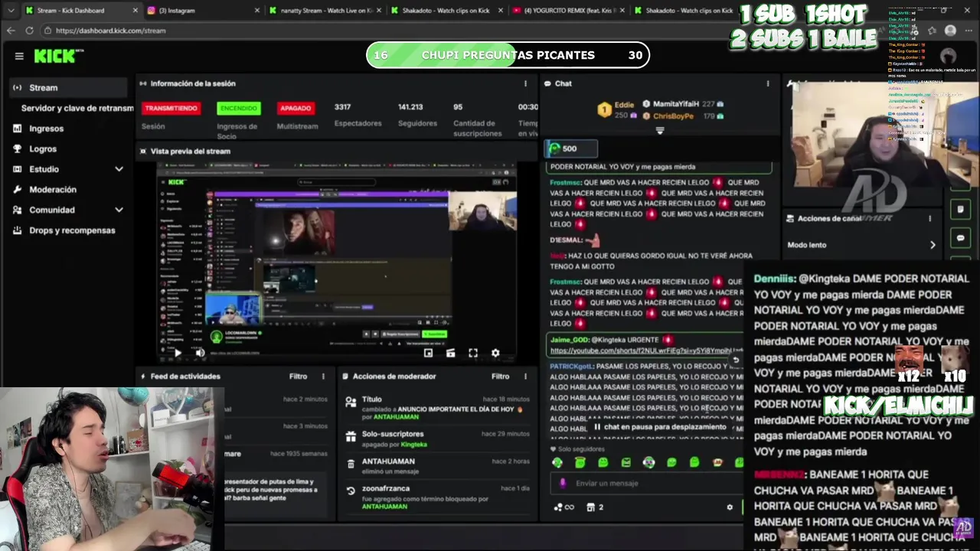Click the clipboard icon right of Acciones de canal
This screenshot has width=980, height=551.
(960, 209)
